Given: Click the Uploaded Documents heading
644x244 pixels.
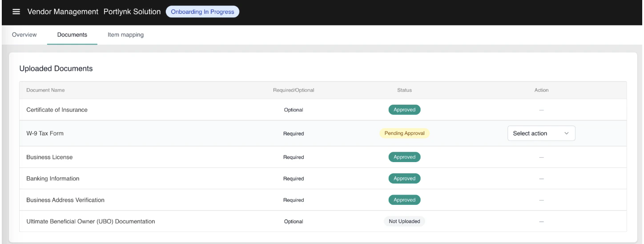Looking at the screenshot, I should (56, 69).
